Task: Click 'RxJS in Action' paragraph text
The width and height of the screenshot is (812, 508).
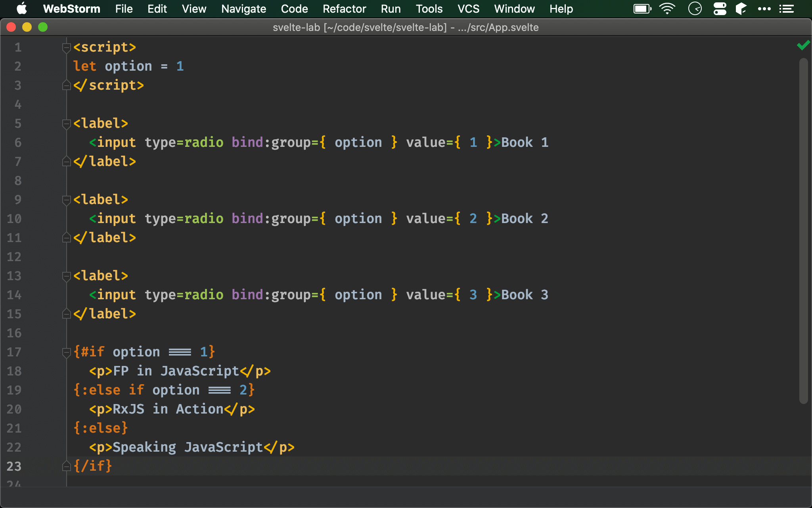Action: 168,409
